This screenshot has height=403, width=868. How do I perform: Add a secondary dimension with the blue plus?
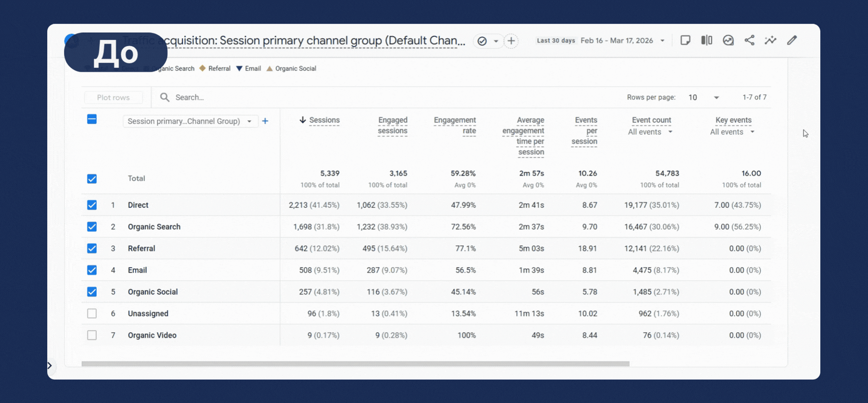click(x=265, y=121)
